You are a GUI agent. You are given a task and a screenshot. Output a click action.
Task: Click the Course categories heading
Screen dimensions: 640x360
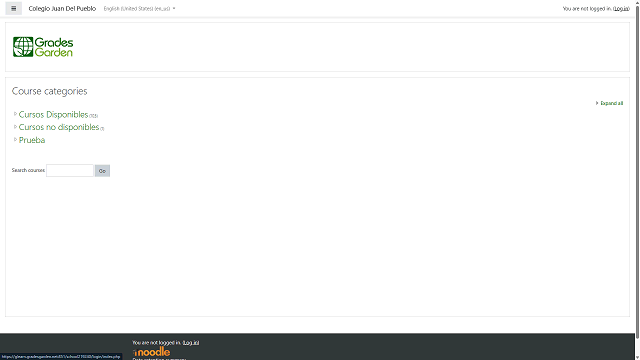(x=49, y=91)
